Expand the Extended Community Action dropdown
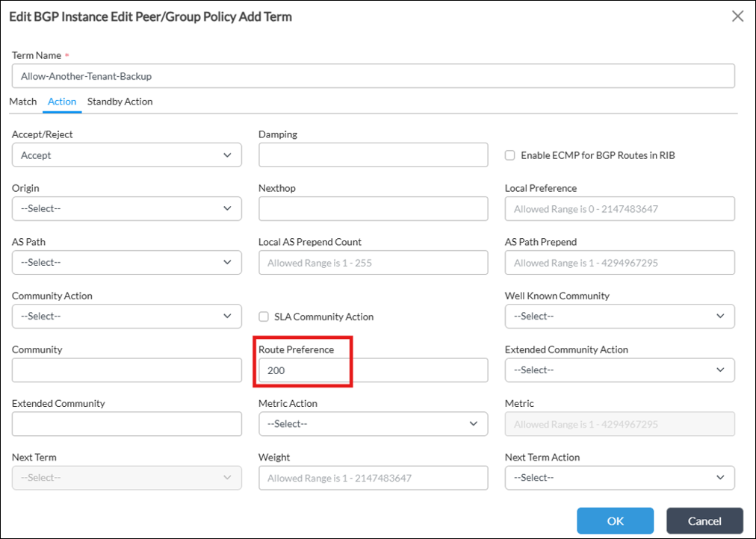This screenshot has width=756, height=539. (x=619, y=370)
